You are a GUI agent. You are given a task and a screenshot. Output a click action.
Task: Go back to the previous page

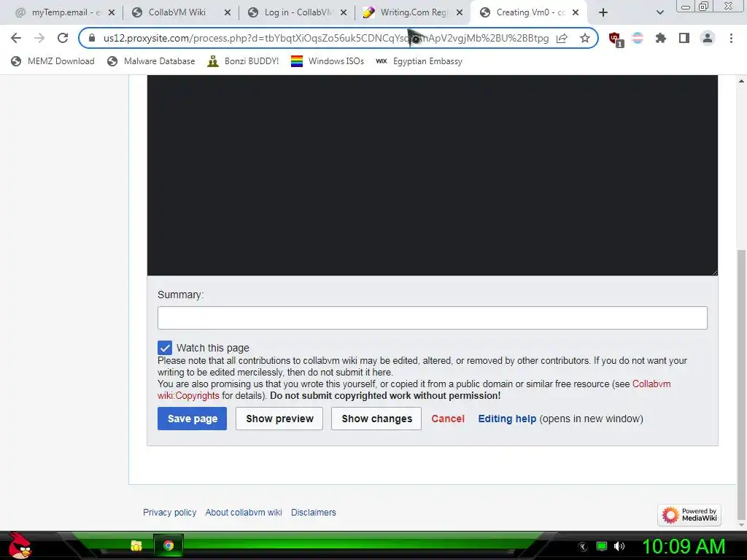pos(16,38)
